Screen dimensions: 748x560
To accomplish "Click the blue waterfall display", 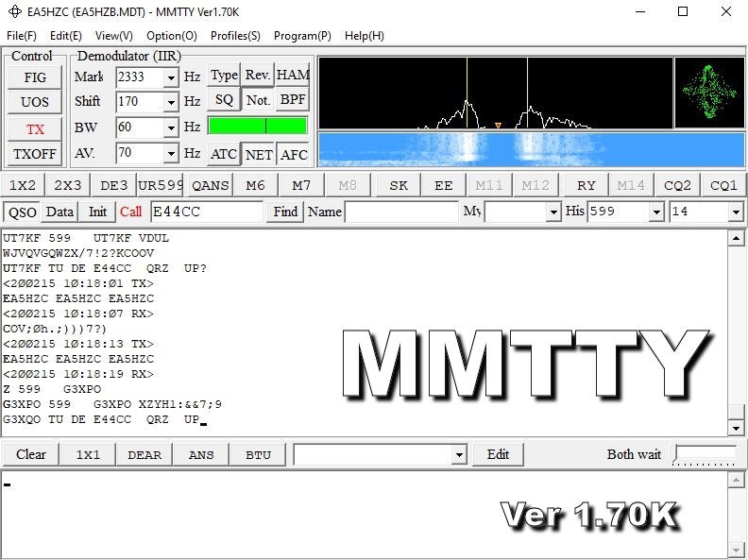I will pos(532,149).
